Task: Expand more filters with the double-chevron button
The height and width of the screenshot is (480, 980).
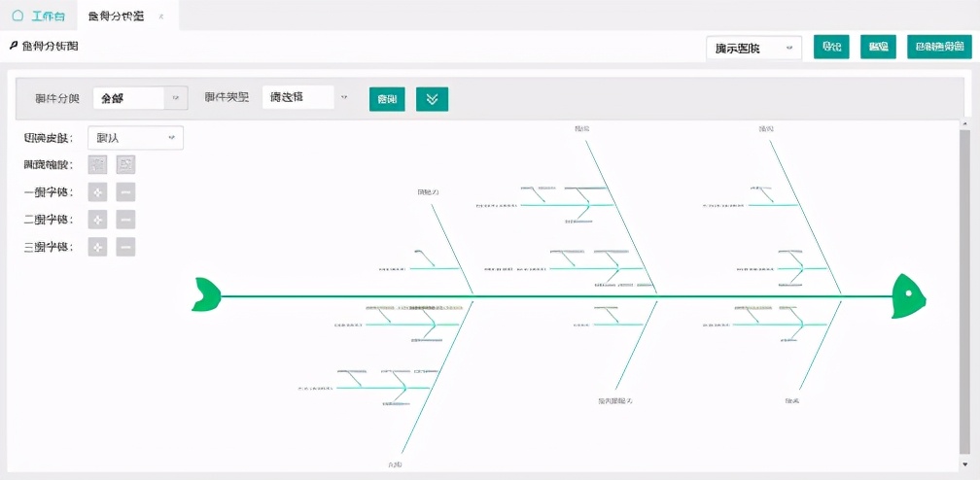Action: 432,99
